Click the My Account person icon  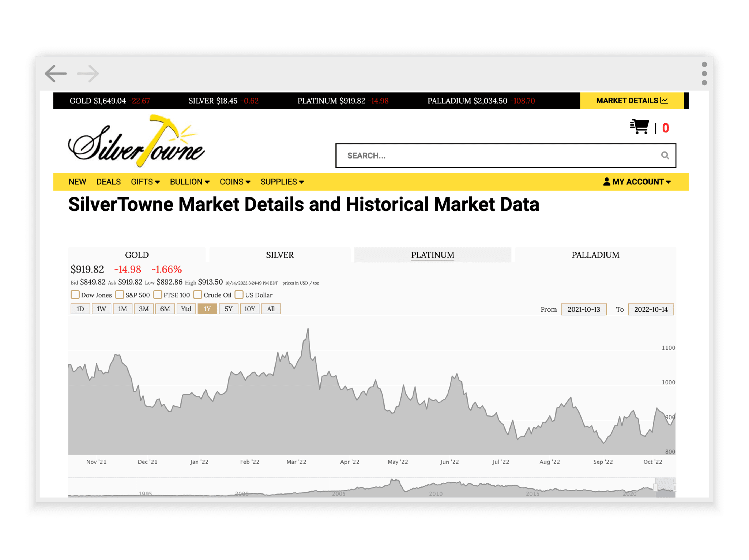pyautogui.click(x=607, y=181)
